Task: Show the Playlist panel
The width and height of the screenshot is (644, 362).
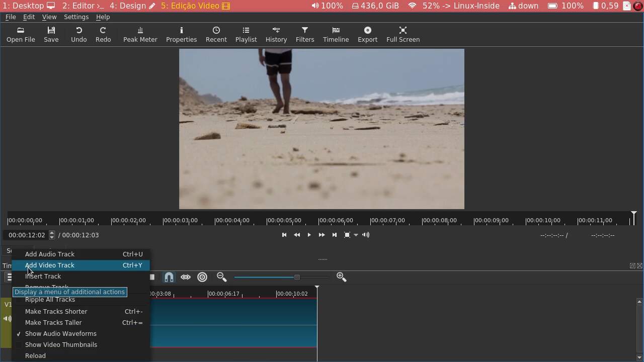Action: [246, 34]
